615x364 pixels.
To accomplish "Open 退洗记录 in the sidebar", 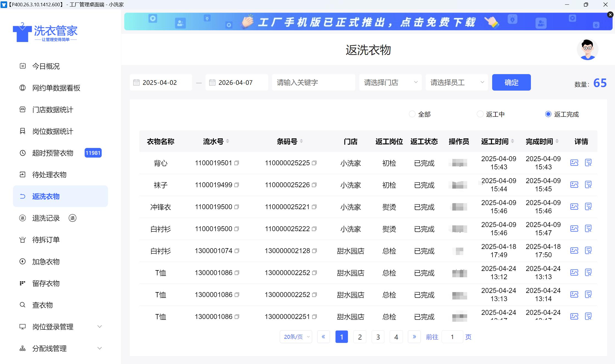I will pyautogui.click(x=46, y=218).
